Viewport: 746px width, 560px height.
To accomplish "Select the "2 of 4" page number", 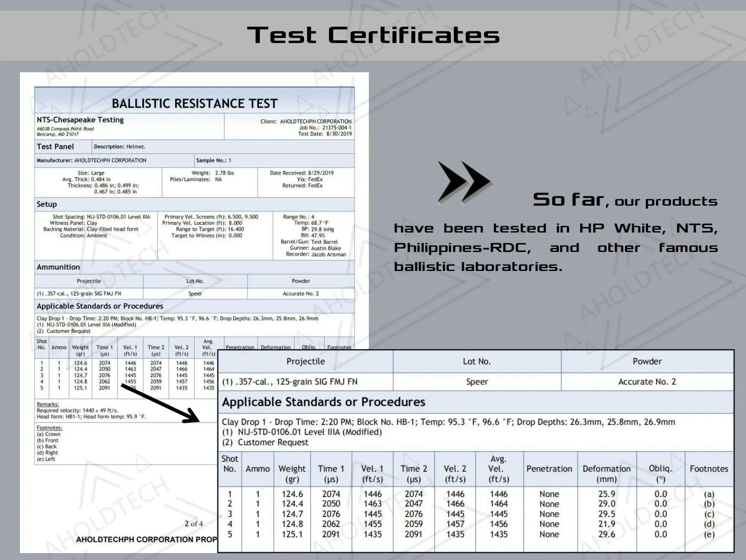I will pyautogui.click(x=194, y=524).
